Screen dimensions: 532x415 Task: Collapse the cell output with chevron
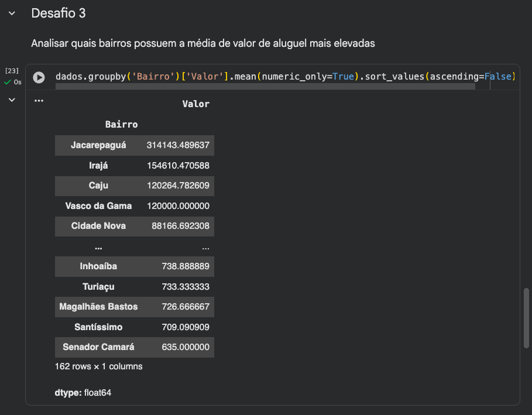tap(12, 100)
